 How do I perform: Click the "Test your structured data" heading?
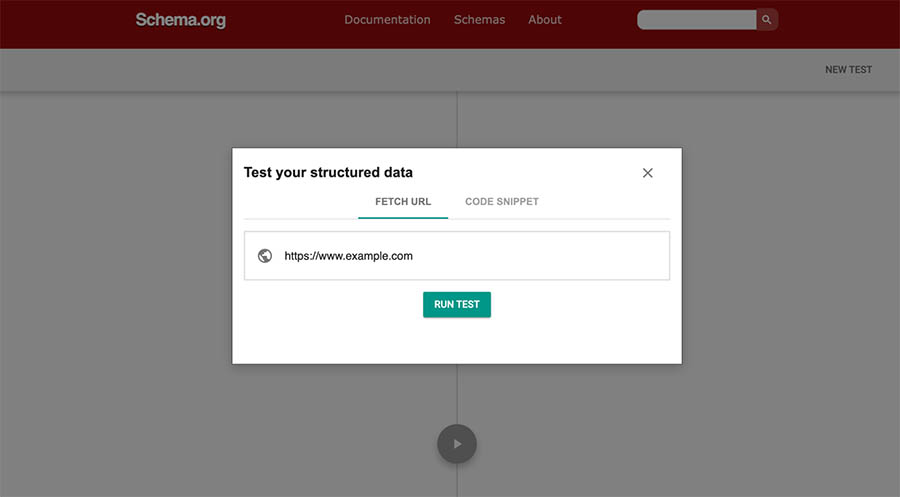point(328,173)
